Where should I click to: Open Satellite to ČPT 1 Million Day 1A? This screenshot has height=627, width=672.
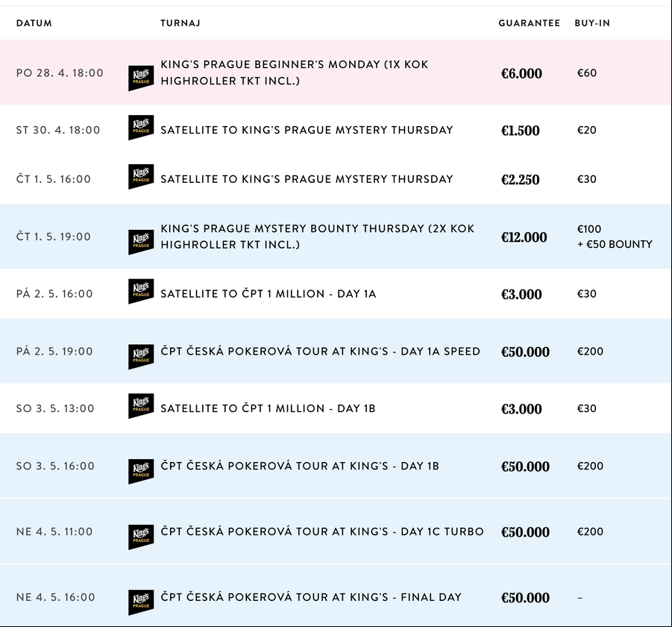click(x=269, y=294)
